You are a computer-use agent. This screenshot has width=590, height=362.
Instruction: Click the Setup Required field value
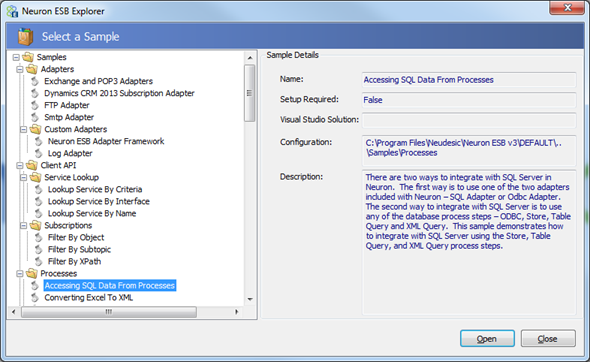[469, 100]
